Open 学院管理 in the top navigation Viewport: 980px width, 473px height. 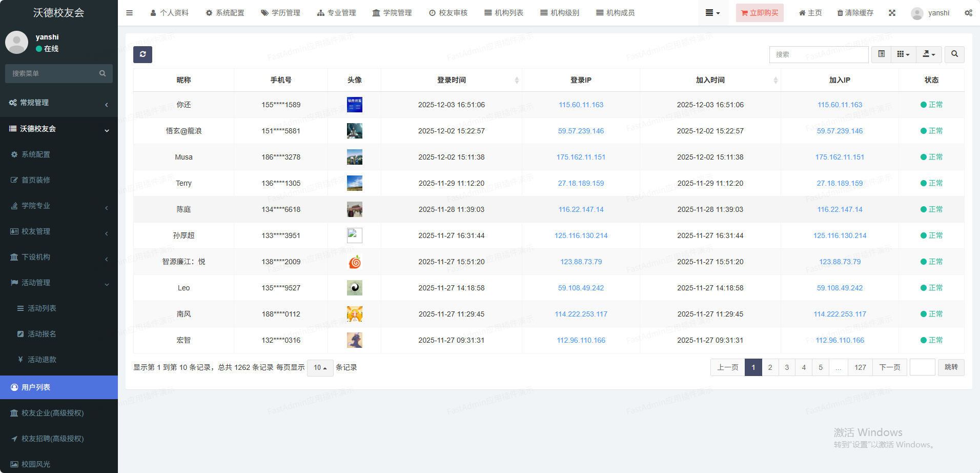tap(392, 13)
